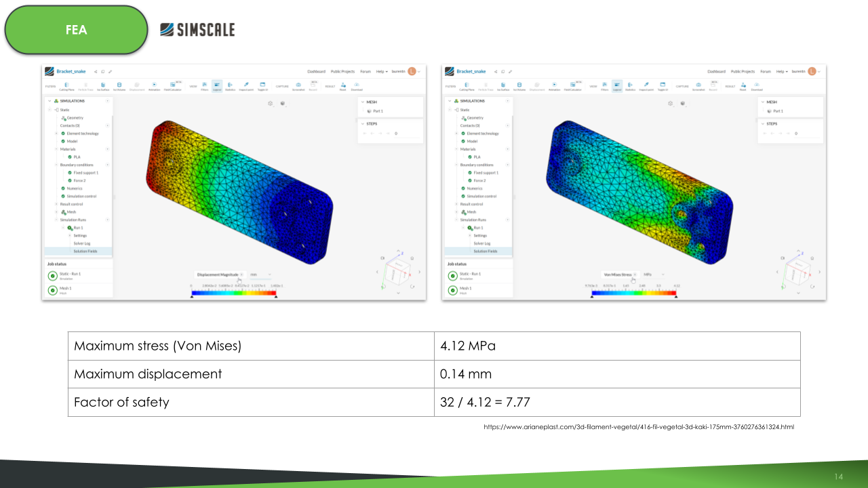This screenshot has height=488, width=868.
Task: Open the Field Calculator
Action: [172, 85]
